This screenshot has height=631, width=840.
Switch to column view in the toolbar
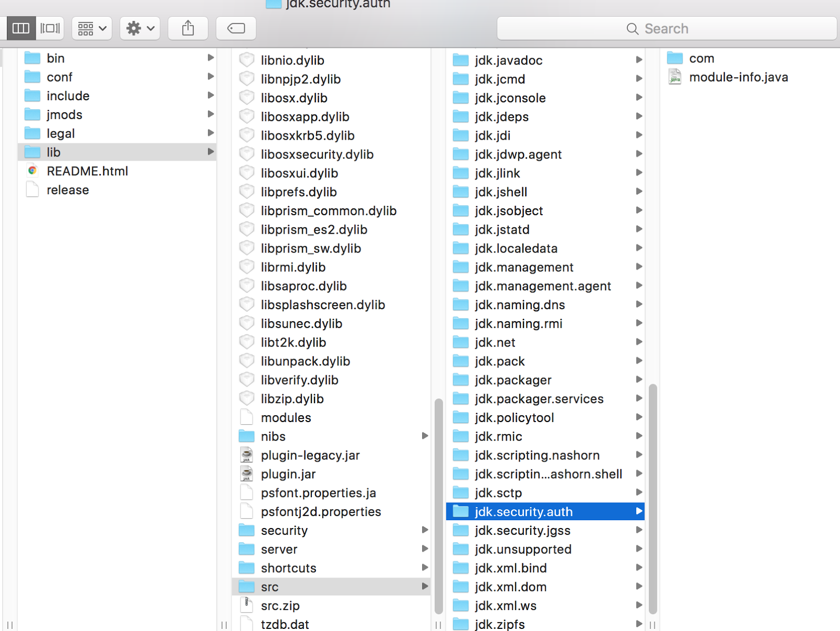tap(20, 28)
